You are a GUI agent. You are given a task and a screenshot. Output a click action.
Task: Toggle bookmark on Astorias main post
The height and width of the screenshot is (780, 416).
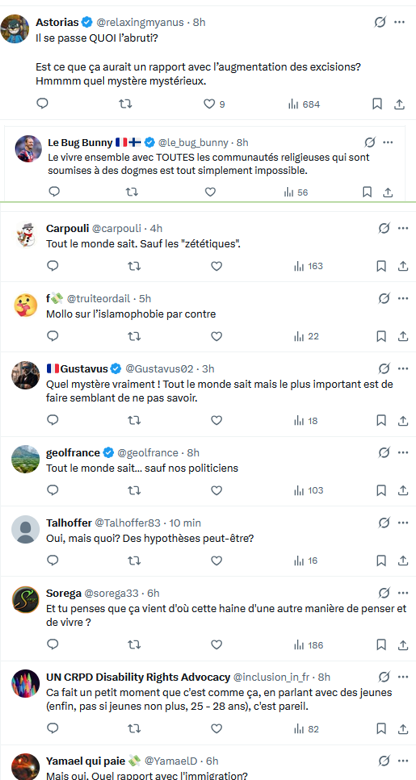click(377, 104)
